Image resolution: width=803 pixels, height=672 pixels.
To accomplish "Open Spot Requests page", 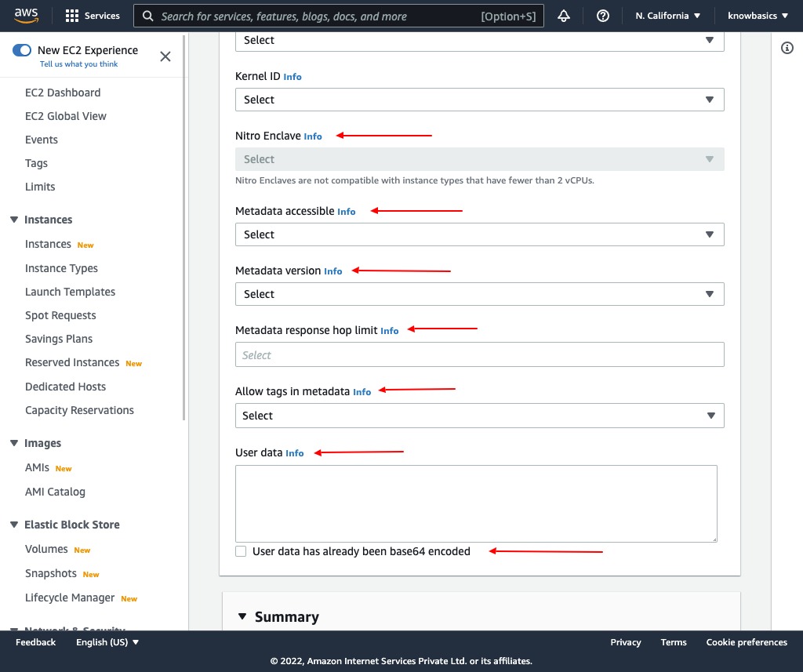I will point(60,315).
